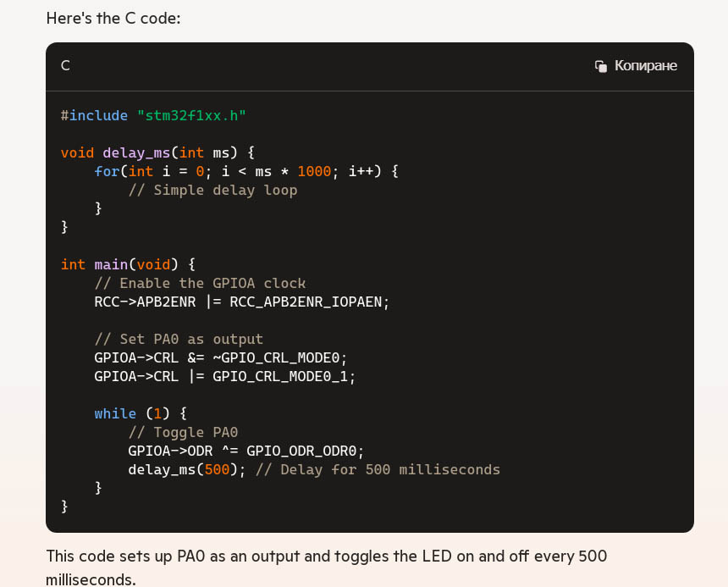Click the "Enable the GPIOA clock" comment
728x587 pixels.
coord(200,283)
